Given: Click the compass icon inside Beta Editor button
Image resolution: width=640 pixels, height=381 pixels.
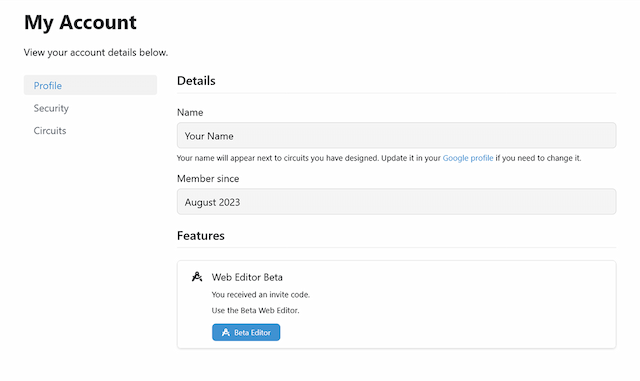Looking at the screenshot, I should pyautogui.click(x=226, y=332).
